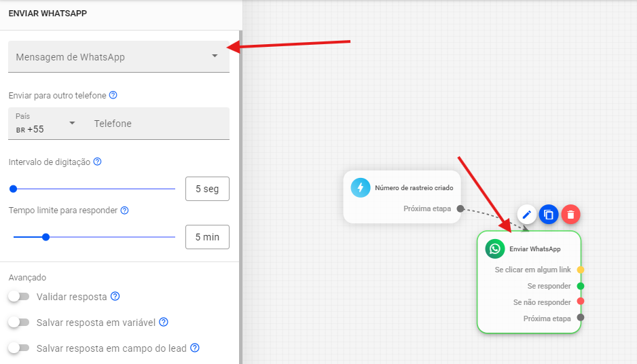This screenshot has width=637, height=364.
Task: Click the pencil edit icon above node
Action: click(526, 215)
